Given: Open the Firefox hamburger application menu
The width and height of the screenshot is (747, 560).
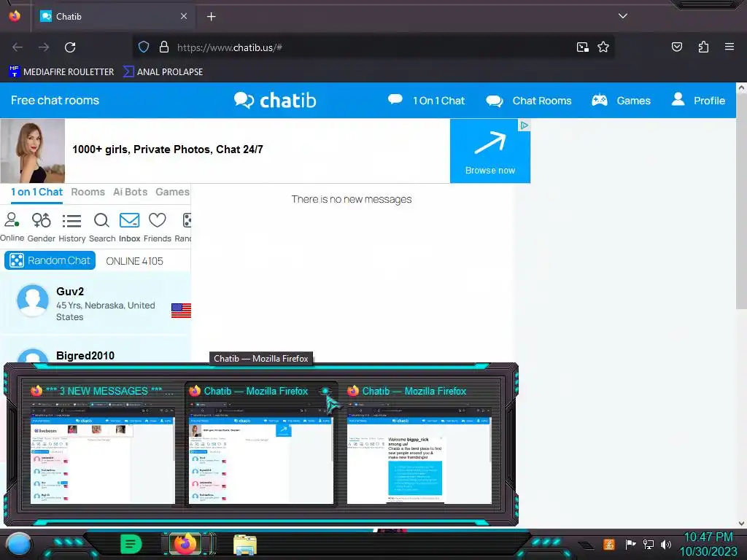Looking at the screenshot, I should pyautogui.click(x=729, y=47).
